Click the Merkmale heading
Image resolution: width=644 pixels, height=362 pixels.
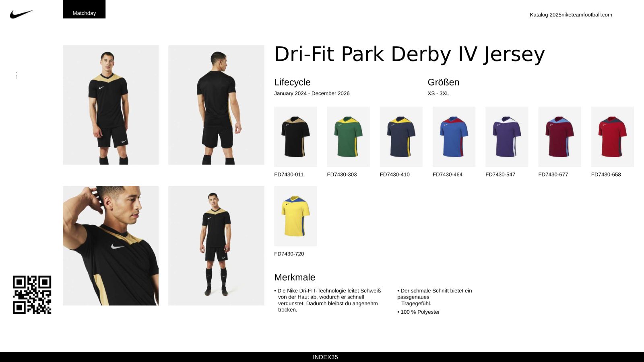(295, 277)
